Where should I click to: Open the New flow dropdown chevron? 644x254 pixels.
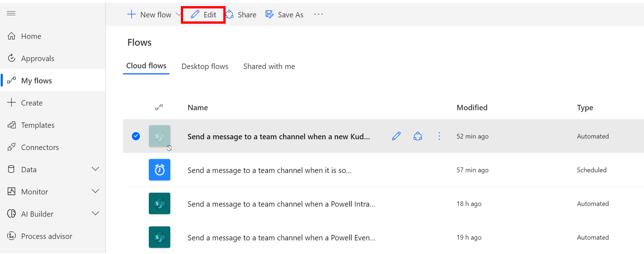pos(178,15)
